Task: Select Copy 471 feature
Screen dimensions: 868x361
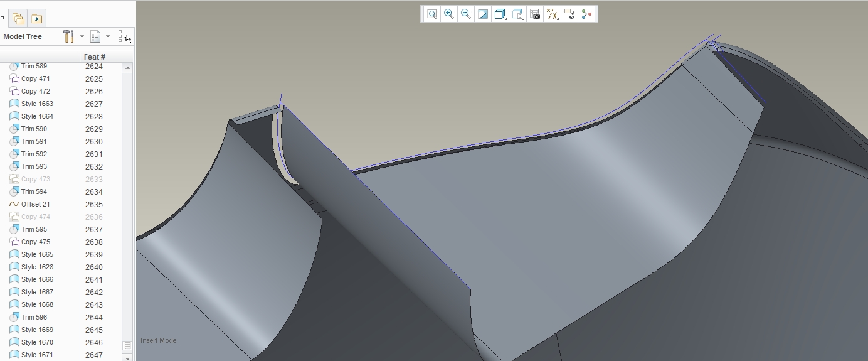Action: click(35, 78)
